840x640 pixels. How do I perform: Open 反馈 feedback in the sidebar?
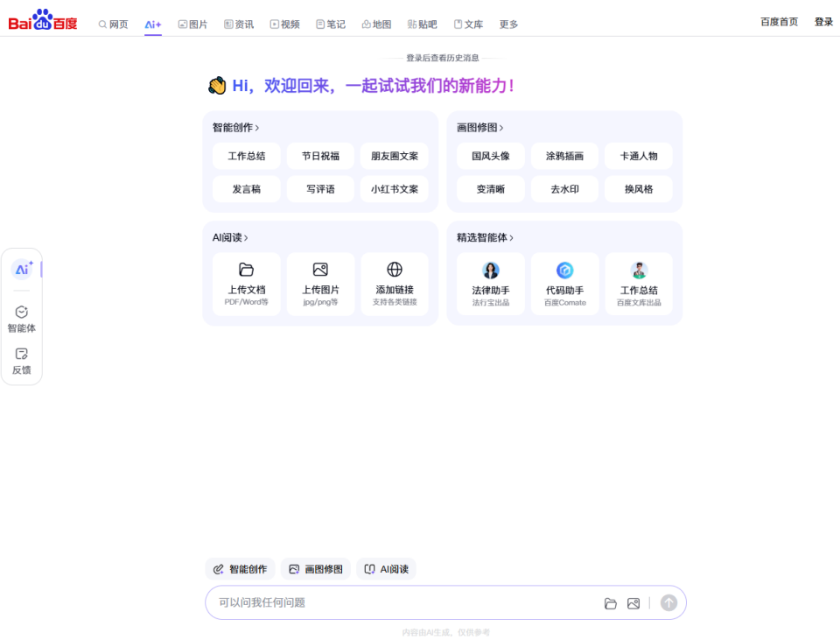21,362
